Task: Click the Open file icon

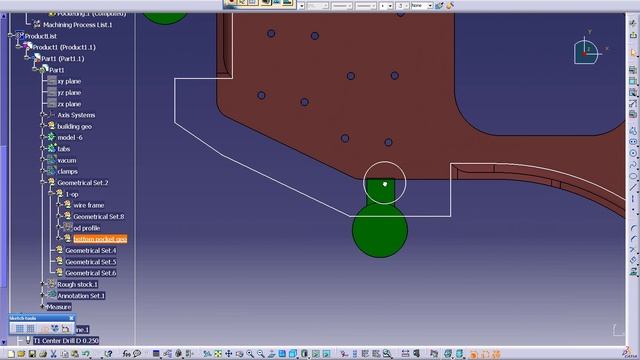Action: (x=21, y=354)
